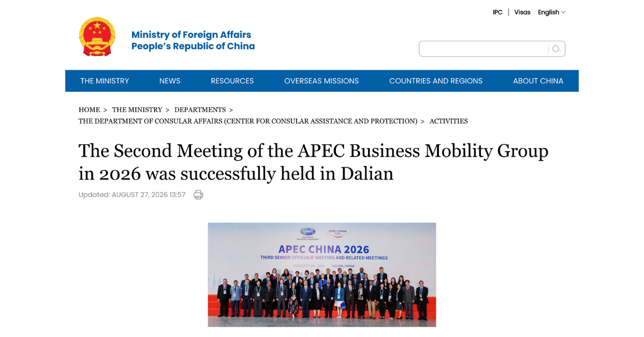Open THE MINISTRY menu
The height and width of the screenshot is (337, 644).
(105, 81)
